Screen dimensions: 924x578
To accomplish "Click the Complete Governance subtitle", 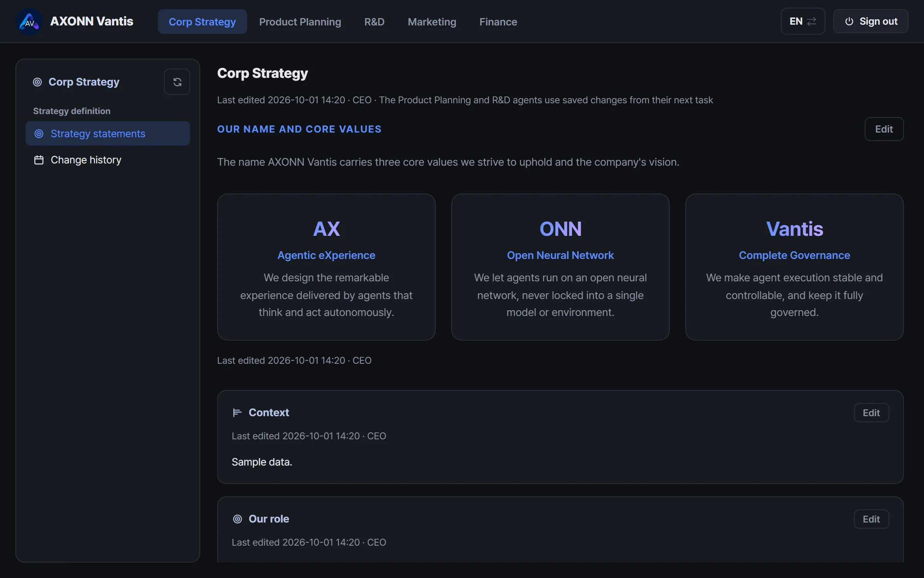I will [795, 255].
